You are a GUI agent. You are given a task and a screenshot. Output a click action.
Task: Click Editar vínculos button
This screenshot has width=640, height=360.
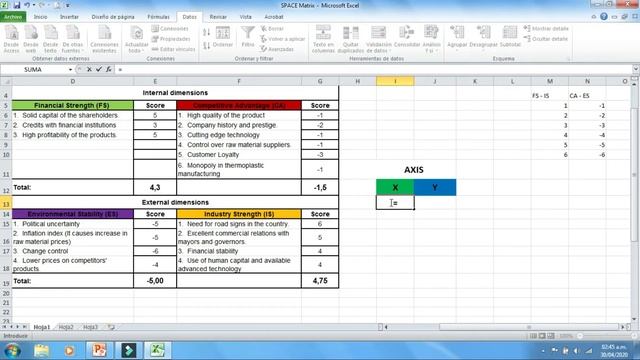173,49
